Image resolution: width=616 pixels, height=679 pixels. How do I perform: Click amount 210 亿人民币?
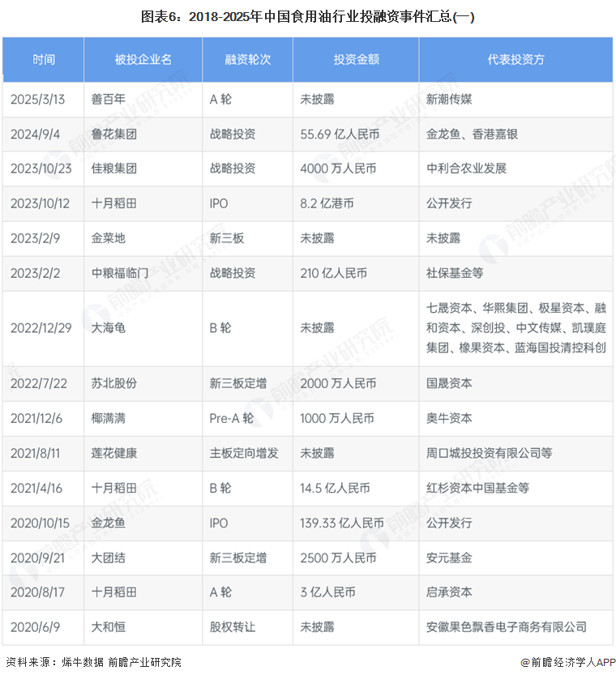tap(334, 273)
